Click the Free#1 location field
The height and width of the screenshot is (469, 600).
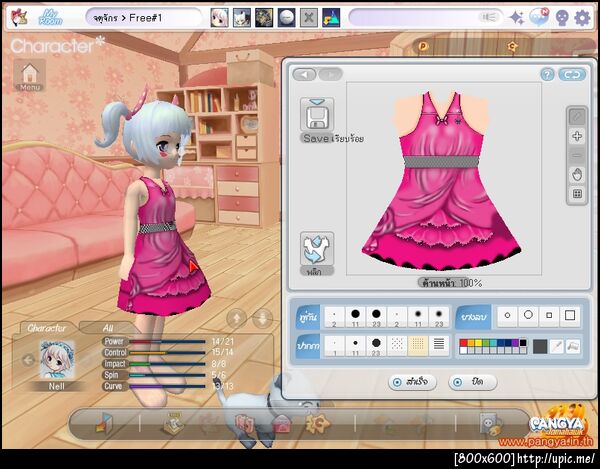143,18
